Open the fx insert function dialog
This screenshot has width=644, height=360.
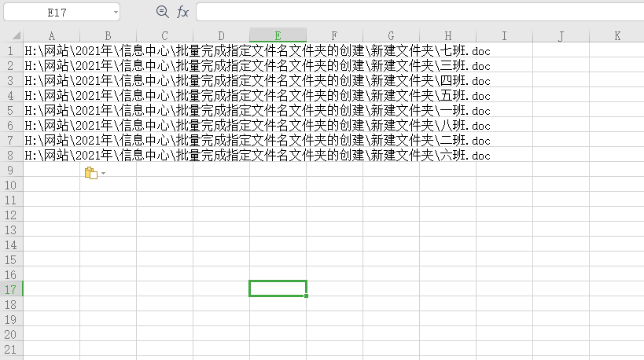(182, 12)
